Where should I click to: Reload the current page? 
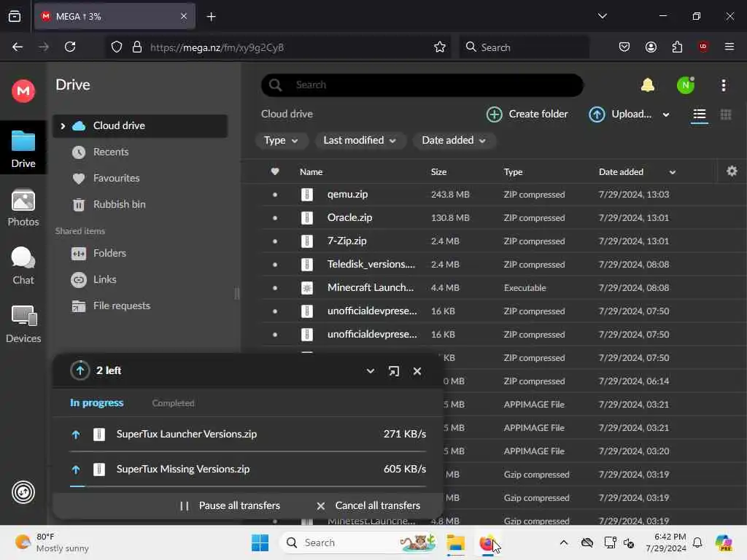point(70,47)
